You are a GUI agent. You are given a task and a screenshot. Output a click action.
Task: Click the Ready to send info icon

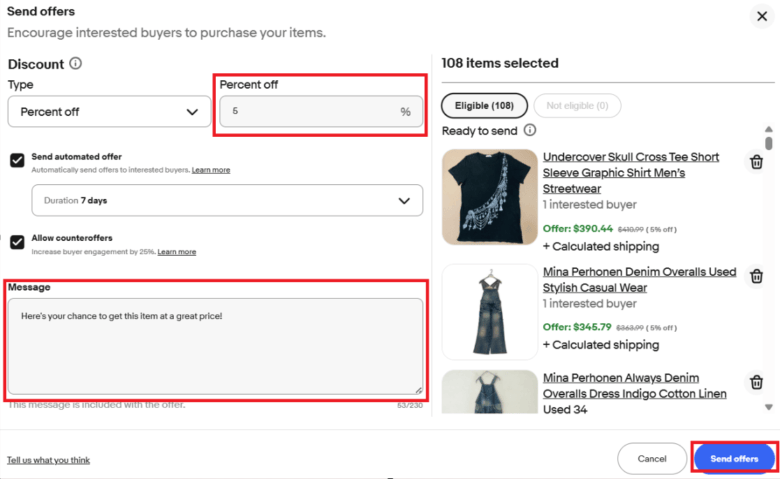click(x=530, y=130)
